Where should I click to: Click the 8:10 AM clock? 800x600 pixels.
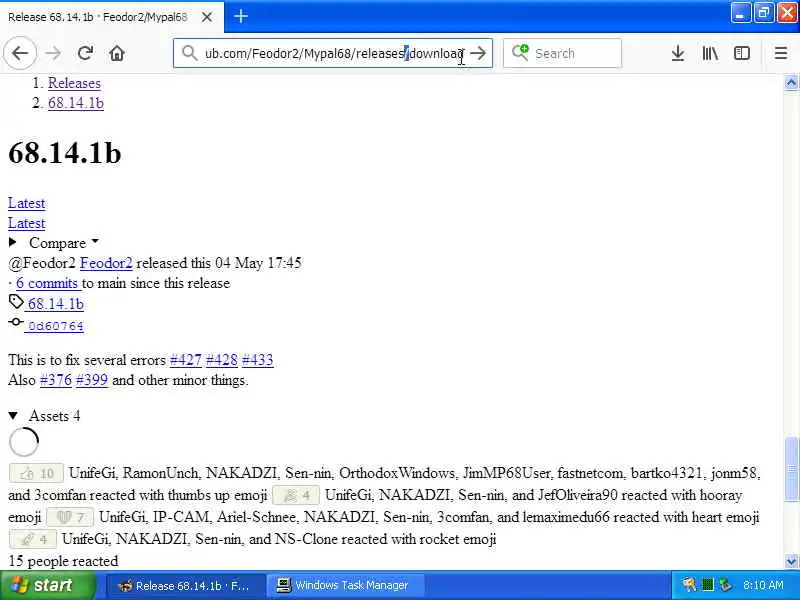(x=763, y=585)
